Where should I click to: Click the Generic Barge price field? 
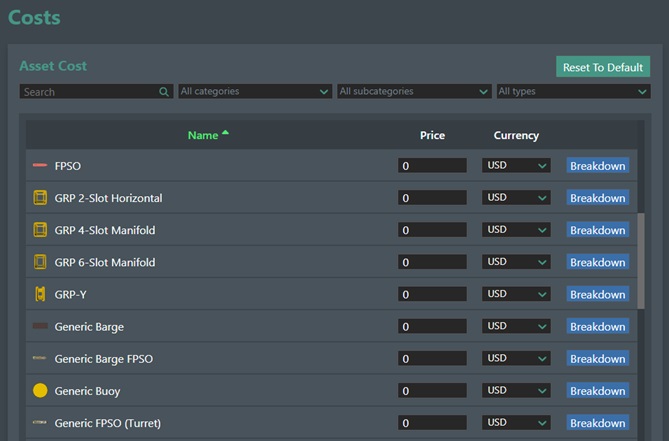pos(432,326)
